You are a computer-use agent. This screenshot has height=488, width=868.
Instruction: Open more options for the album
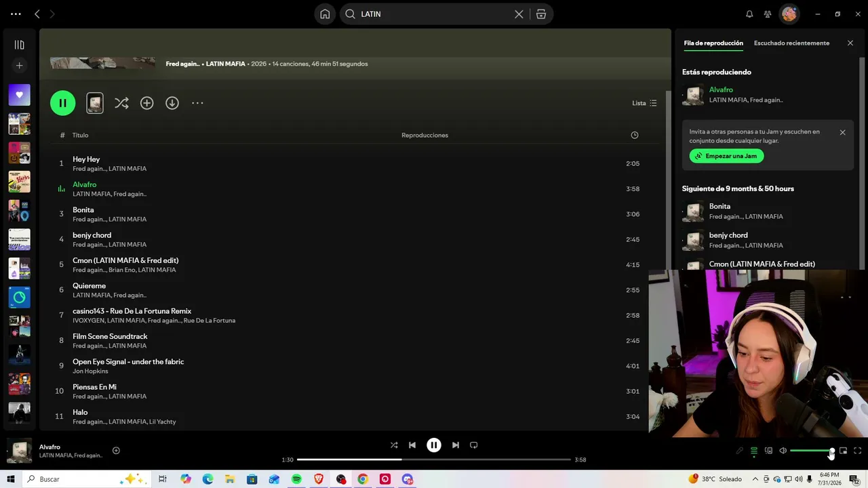coord(197,103)
